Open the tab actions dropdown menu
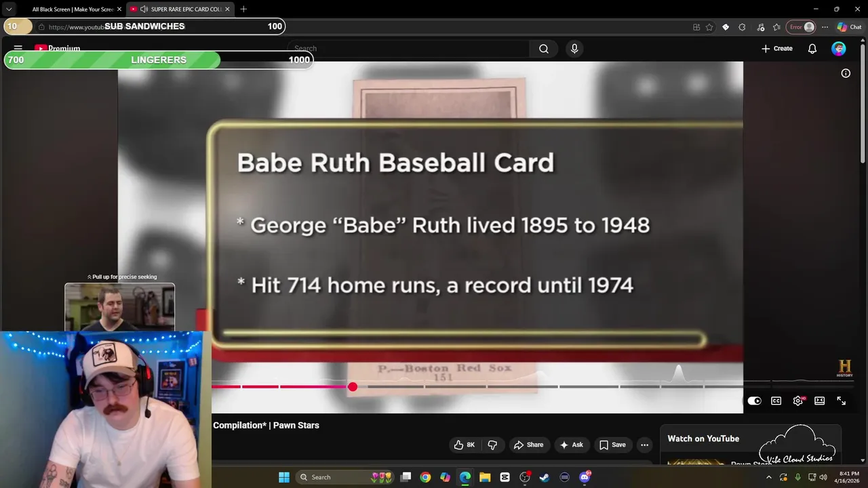This screenshot has width=868, height=488. pyautogui.click(x=9, y=9)
